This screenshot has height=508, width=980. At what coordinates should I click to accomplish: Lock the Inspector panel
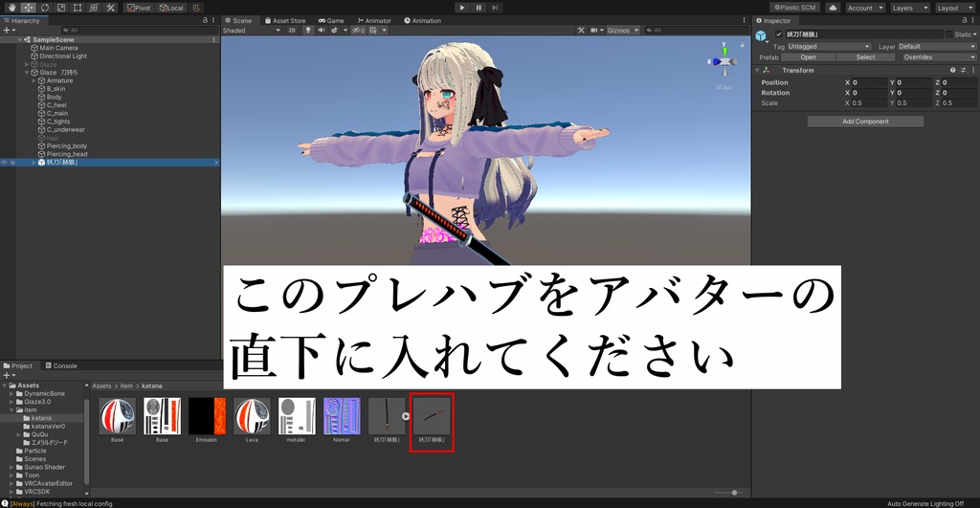click(965, 21)
